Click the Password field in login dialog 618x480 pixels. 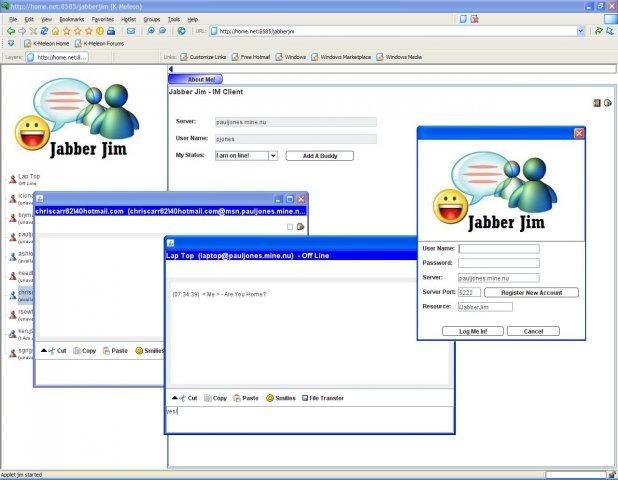499,263
